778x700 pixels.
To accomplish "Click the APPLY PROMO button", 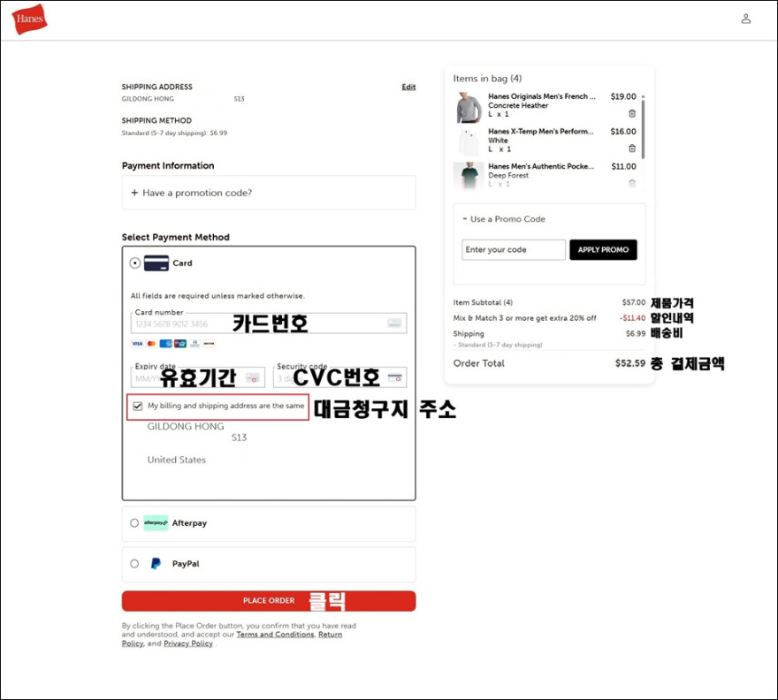I will [x=603, y=249].
